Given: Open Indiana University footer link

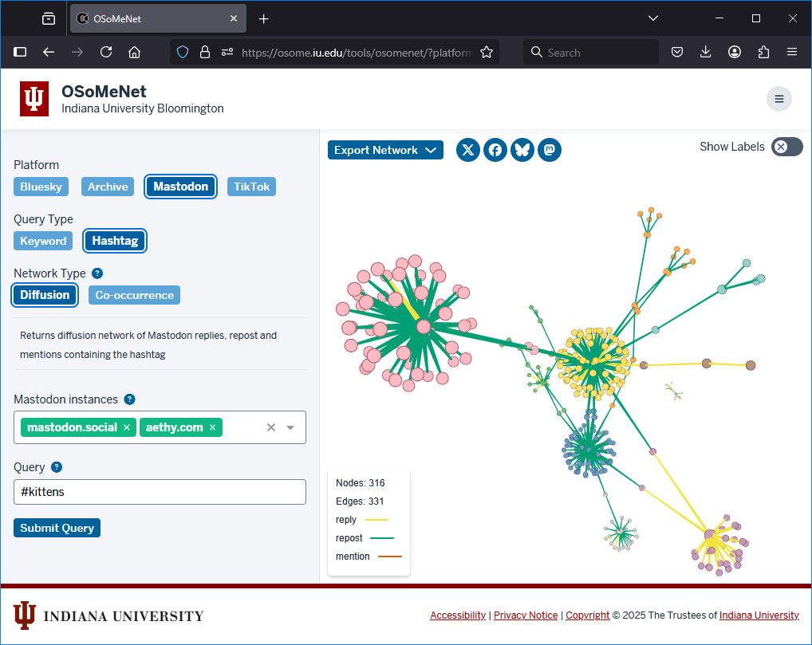Looking at the screenshot, I should coord(759,615).
